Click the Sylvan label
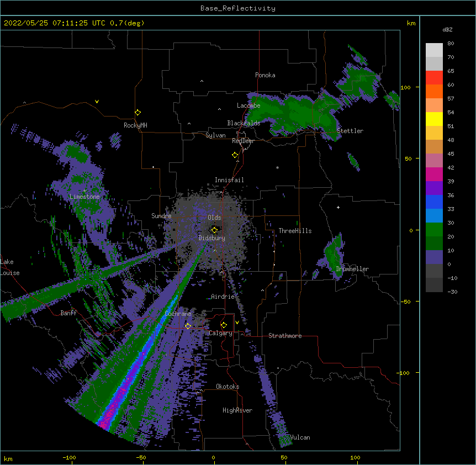Image resolution: width=476 pixels, height=465 pixels. pos(215,135)
